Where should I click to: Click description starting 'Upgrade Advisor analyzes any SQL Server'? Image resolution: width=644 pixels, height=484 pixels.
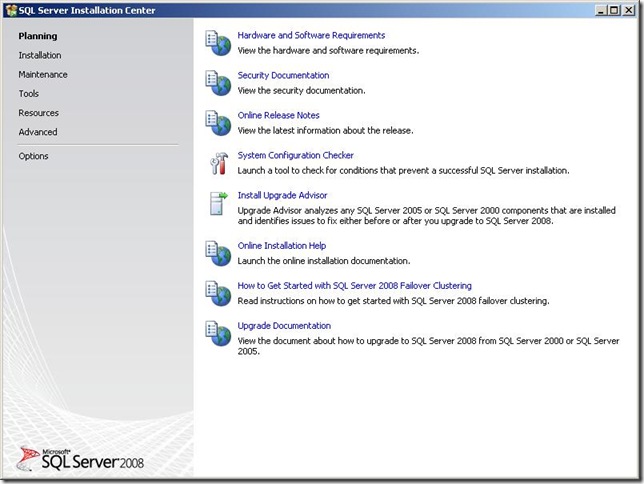point(426,215)
